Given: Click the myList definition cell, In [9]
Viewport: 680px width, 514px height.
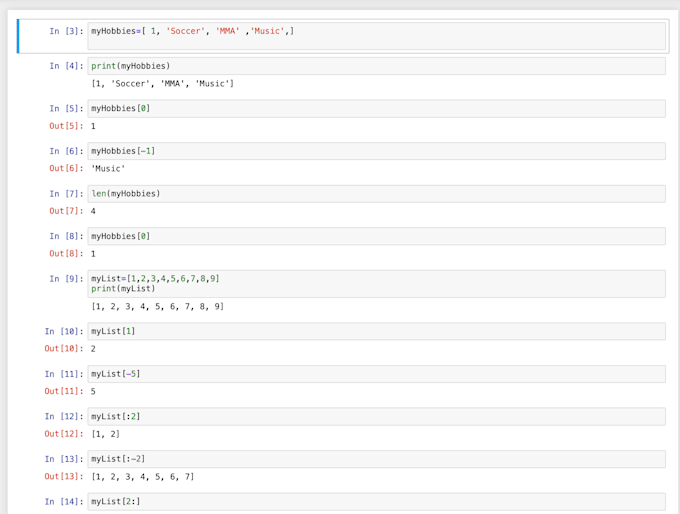Looking at the screenshot, I should [x=376, y=283].
